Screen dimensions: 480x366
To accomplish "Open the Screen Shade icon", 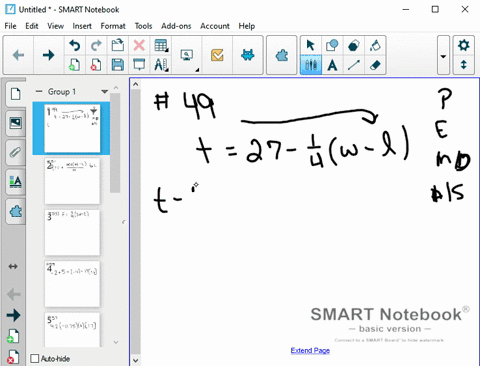I will tap(139, 65).
